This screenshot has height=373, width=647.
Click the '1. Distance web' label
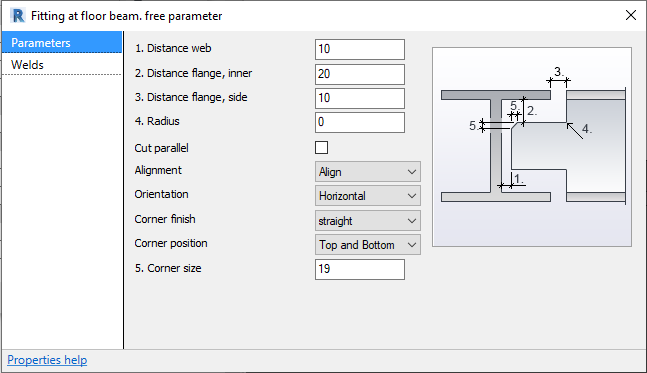[x=173, y=48]
